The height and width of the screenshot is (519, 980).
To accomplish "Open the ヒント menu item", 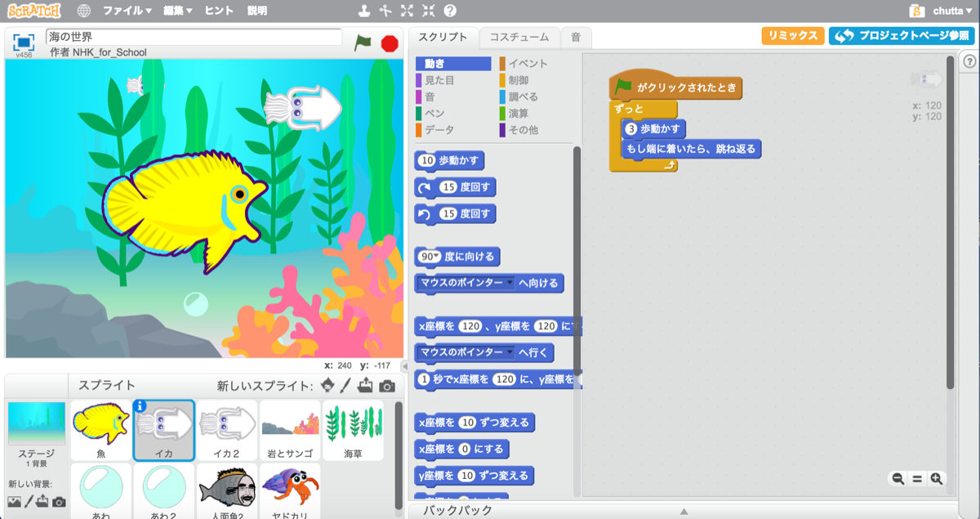I will (x=218, y=11).
